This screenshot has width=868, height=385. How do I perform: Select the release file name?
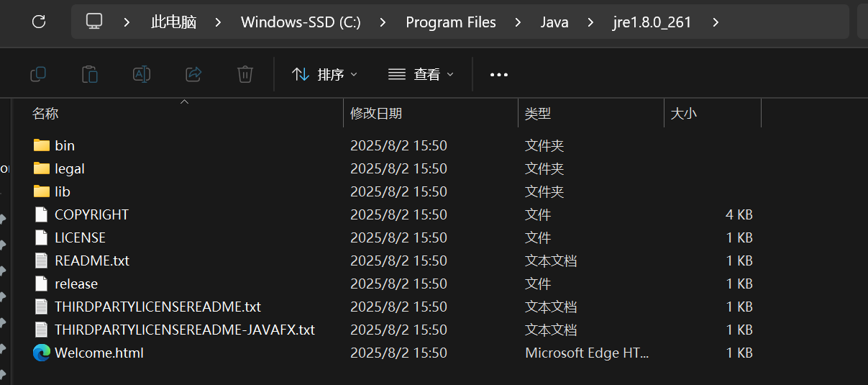76,284
